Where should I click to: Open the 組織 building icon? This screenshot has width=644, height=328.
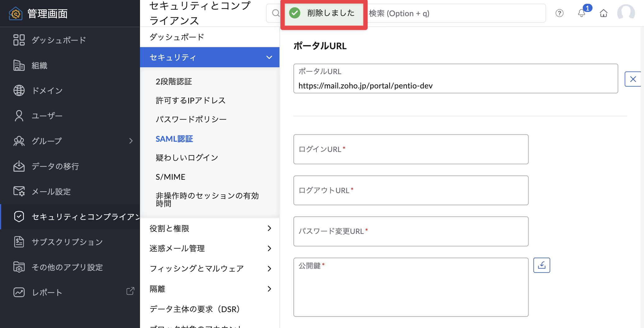(19, 65)
